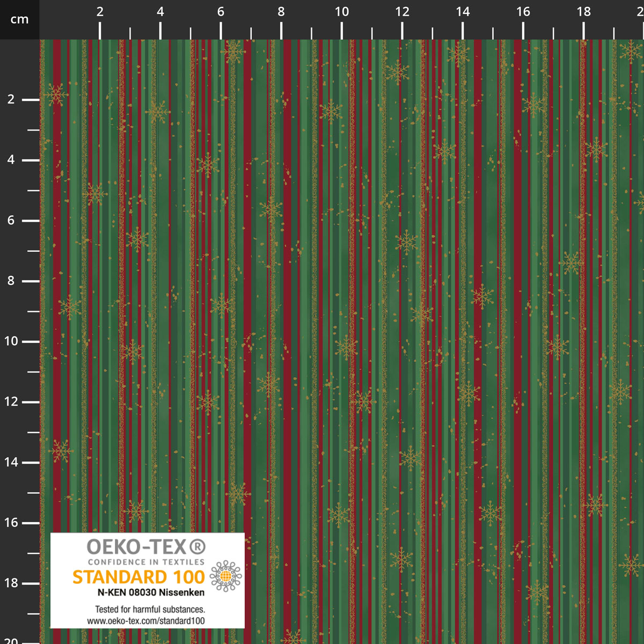Click the snowflake just below the top ruler's 14 mark
This screenshot has width=644, height=644.
459,54
